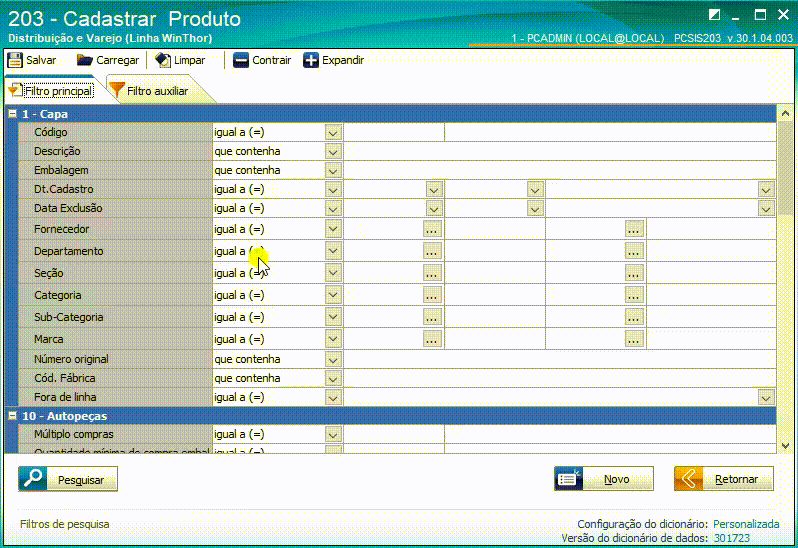Open the Cód. Fábrica operator dropdown

tap(333, 379)
